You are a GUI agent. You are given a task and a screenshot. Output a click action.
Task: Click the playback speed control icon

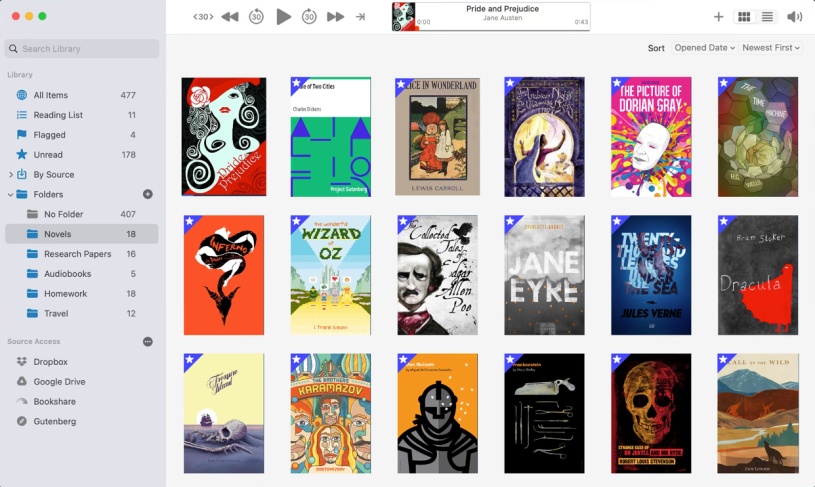(x=203, y=17)
